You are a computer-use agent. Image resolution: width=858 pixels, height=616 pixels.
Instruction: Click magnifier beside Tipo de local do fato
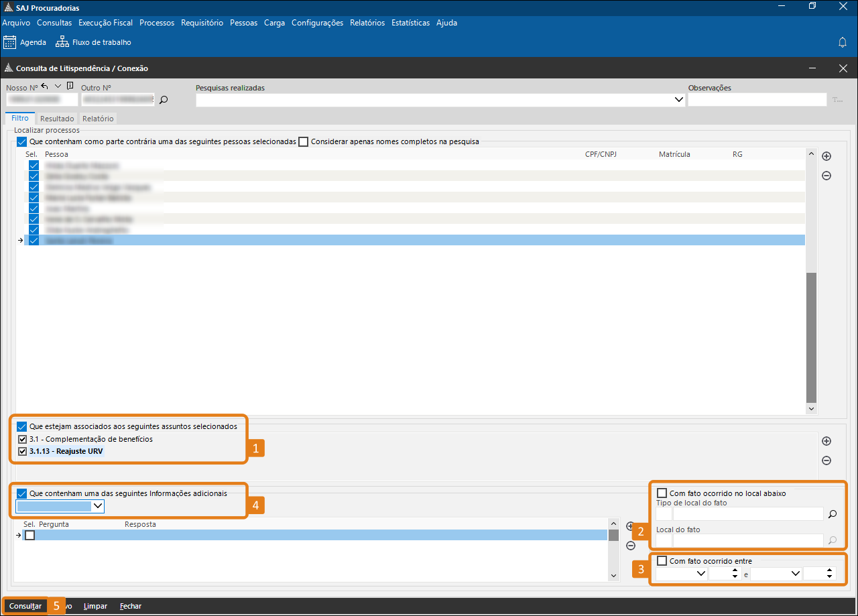[x=833, y=514]
